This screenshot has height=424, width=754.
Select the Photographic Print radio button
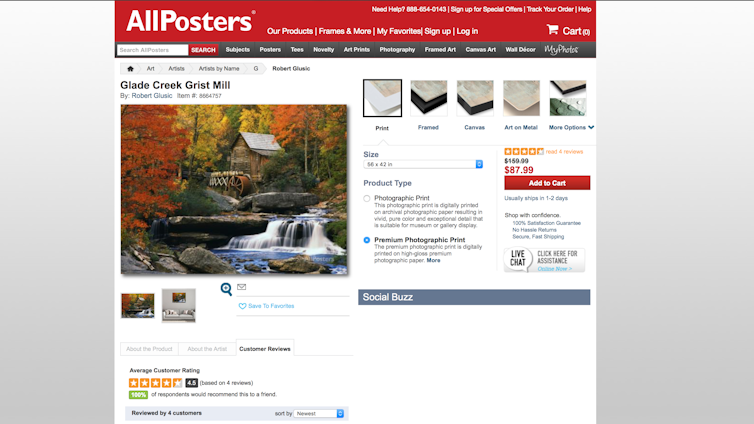[367, 199]
